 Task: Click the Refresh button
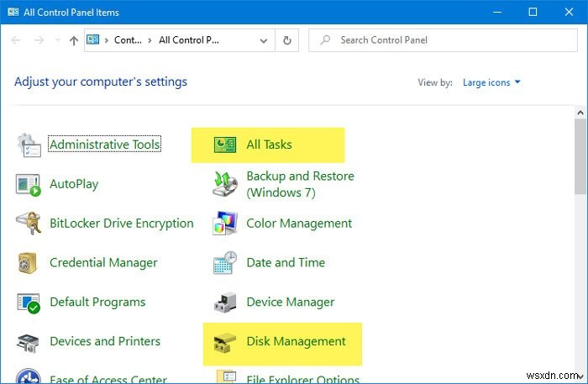click(x=288, y=39)
